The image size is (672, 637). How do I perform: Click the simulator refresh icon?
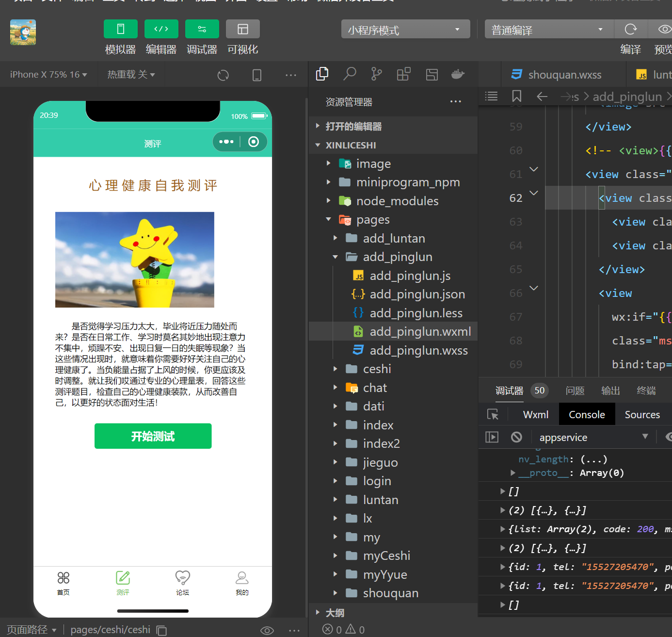point(223,75)
